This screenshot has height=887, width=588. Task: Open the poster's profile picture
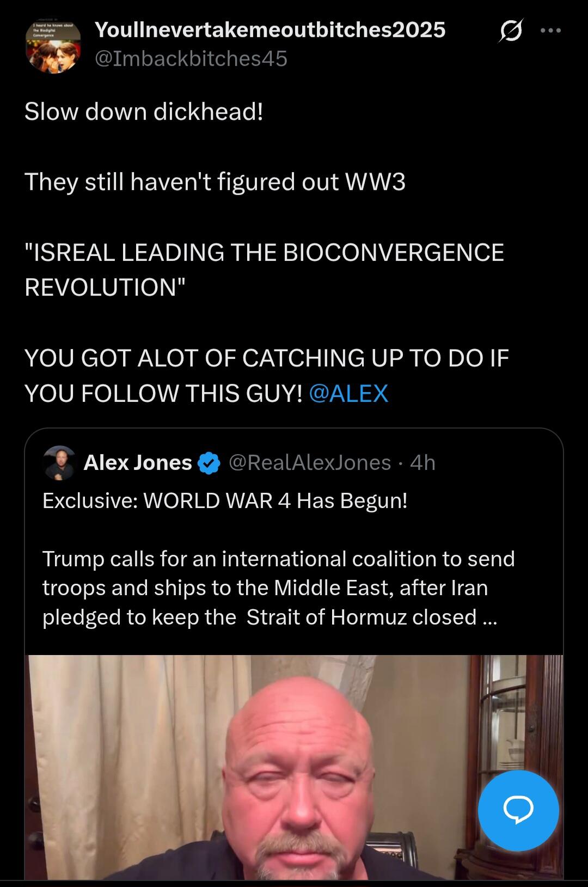point(53,47)
